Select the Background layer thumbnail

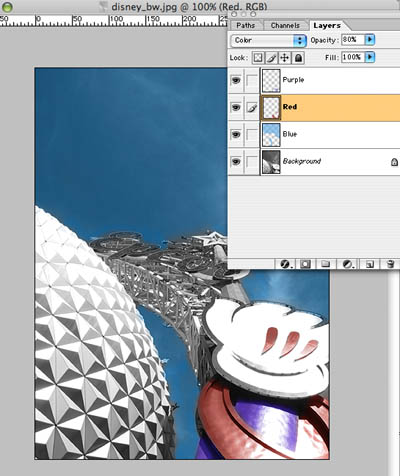[271, 162]
